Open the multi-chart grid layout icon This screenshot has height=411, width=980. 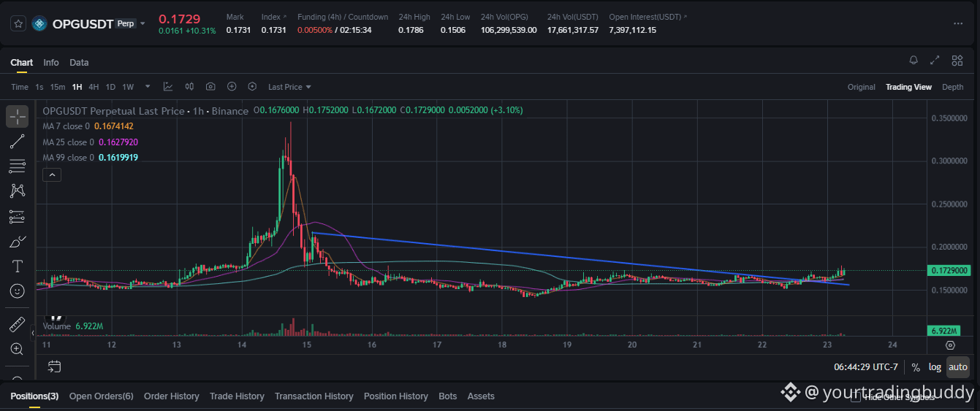957,61
